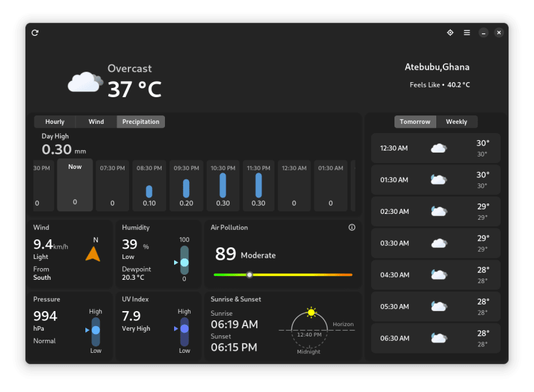Click the Air Pollution info icon
The height and width of the screenshot is (392, 534).
click(x=352, y=228)
